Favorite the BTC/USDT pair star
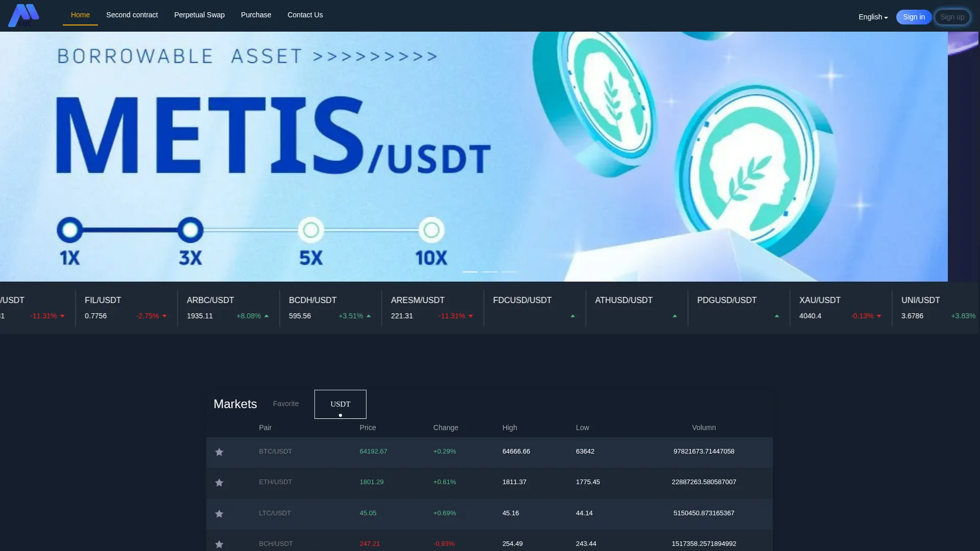This screenshot has width=980, height=551. pos(219,452)
